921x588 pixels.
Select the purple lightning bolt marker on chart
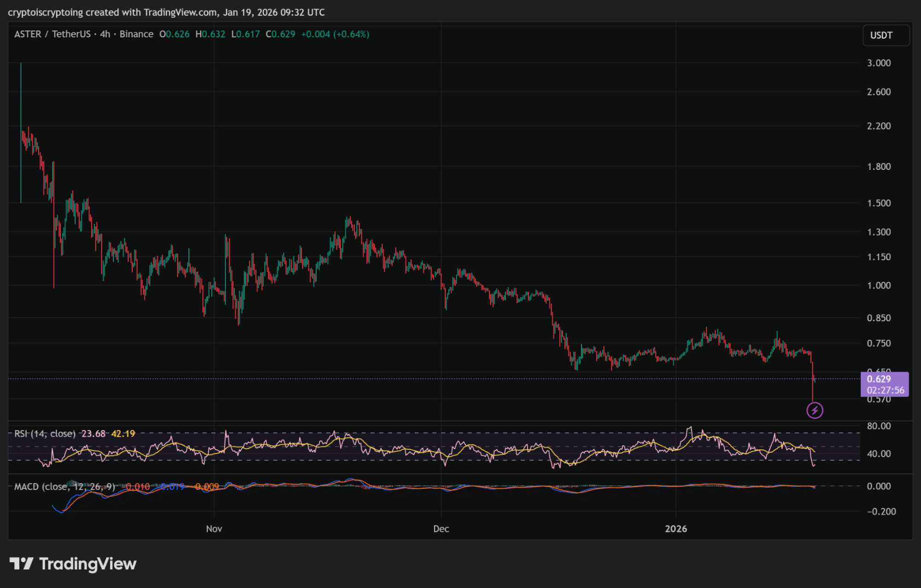click(814, 410)
